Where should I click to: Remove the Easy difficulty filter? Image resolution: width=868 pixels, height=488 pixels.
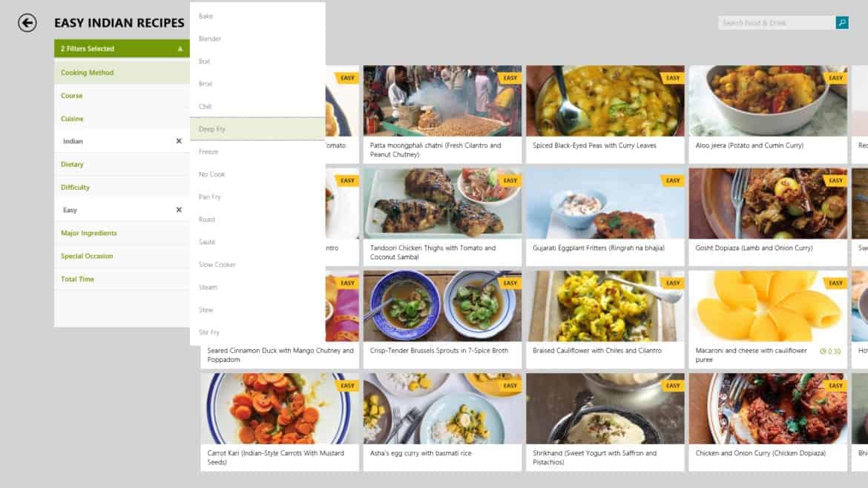pyautogui.click(x=179, y=210)
